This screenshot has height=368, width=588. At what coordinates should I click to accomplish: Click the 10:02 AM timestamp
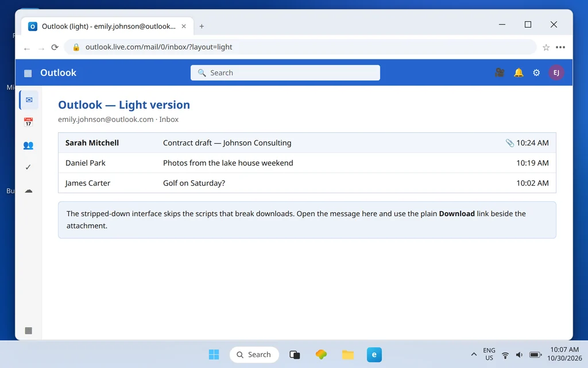(532, 183)
